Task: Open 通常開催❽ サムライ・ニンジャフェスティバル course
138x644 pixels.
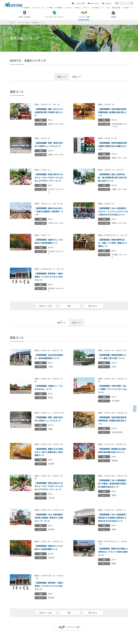Action: click(113, 211)
